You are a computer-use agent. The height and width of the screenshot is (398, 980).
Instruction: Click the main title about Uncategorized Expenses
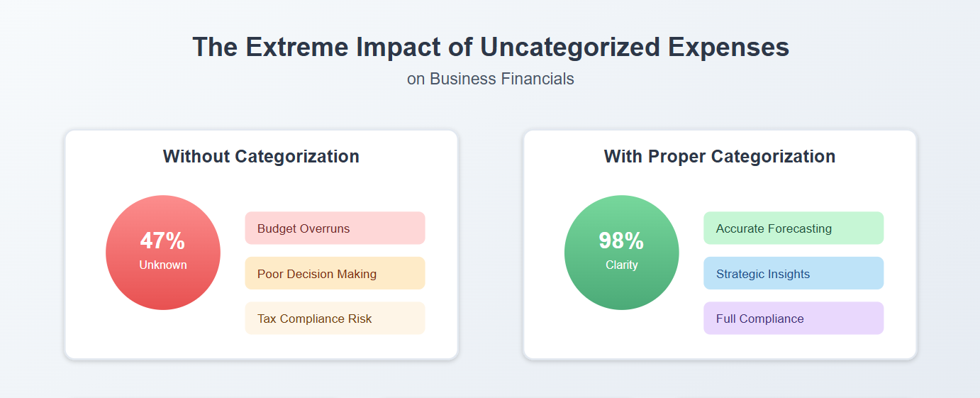pos(490,48)
